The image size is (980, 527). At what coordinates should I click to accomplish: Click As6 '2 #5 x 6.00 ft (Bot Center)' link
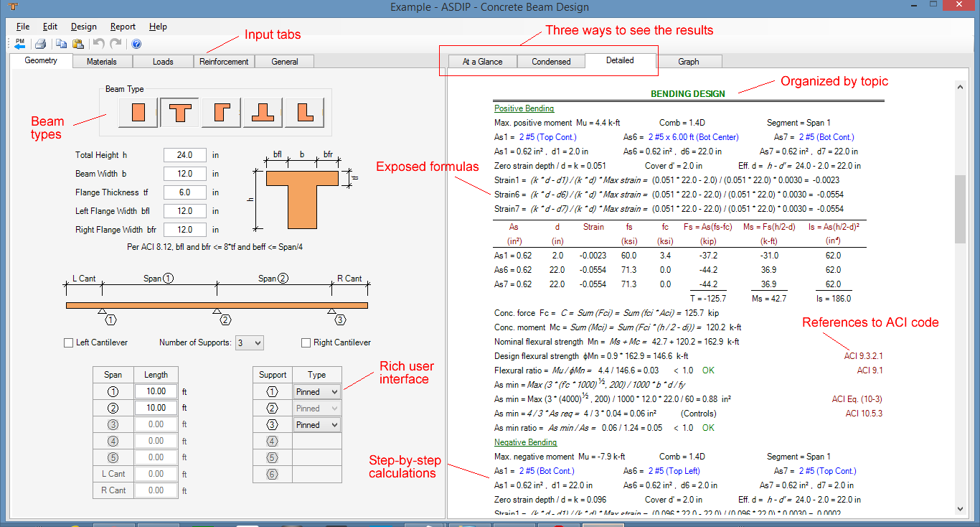(693, 137)
